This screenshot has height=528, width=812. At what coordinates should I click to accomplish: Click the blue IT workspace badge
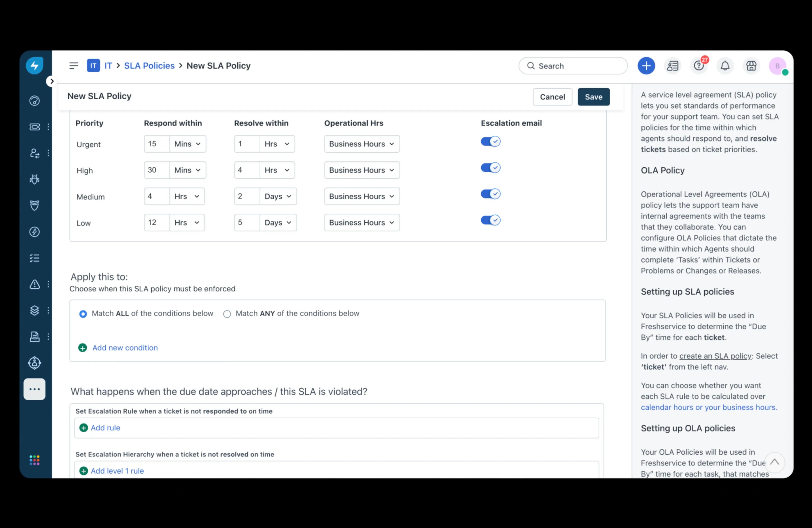[93, 65]
